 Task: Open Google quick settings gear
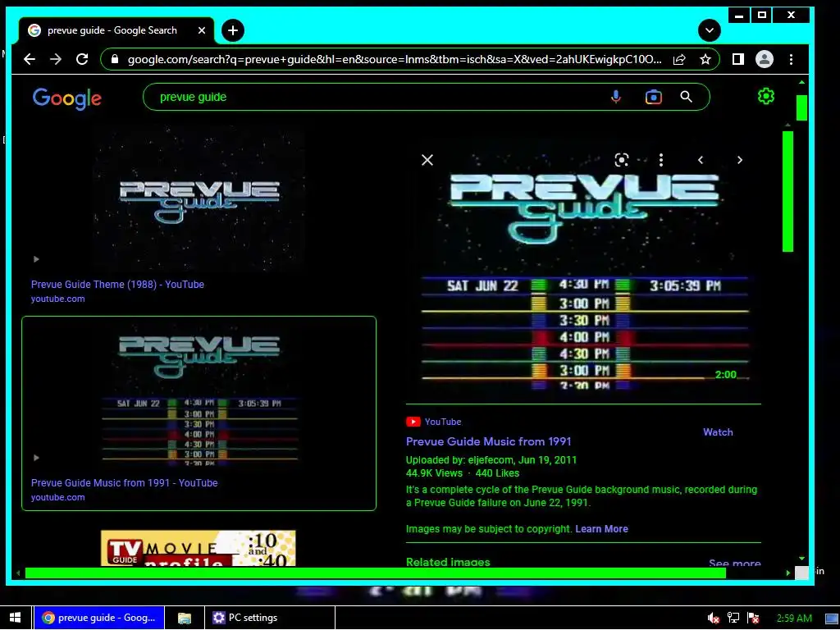[x=766, y=97]
